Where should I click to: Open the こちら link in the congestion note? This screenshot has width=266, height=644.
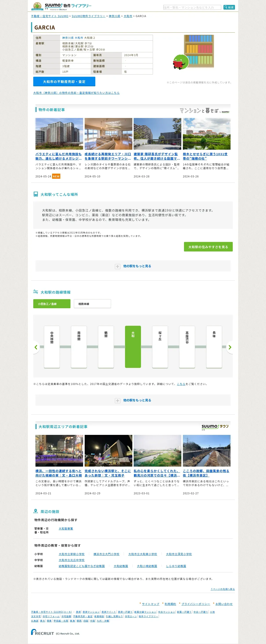[181, 384]
